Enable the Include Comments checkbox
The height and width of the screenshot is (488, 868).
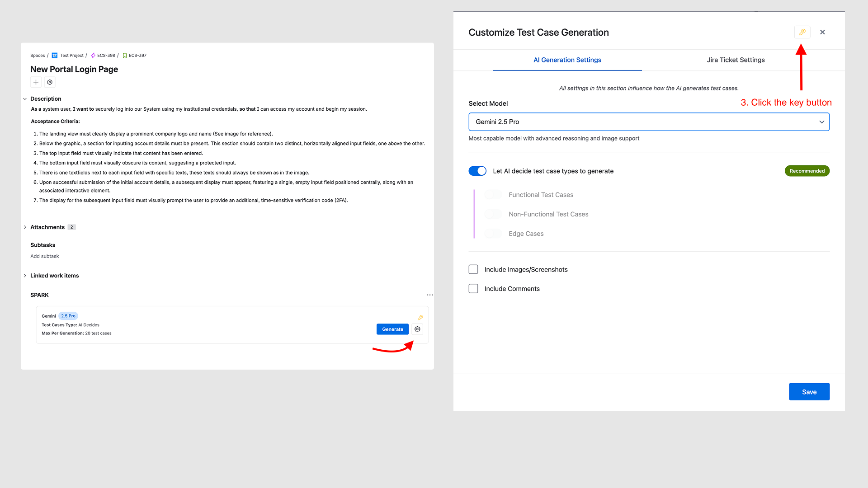click(x=473, y=288)
